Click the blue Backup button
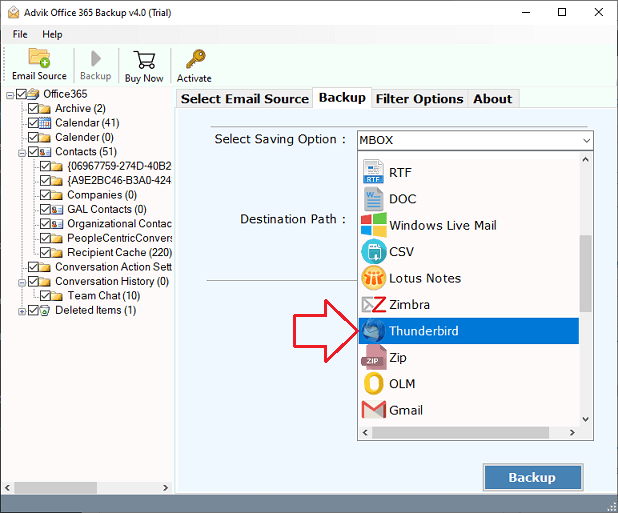 point(533,477)
